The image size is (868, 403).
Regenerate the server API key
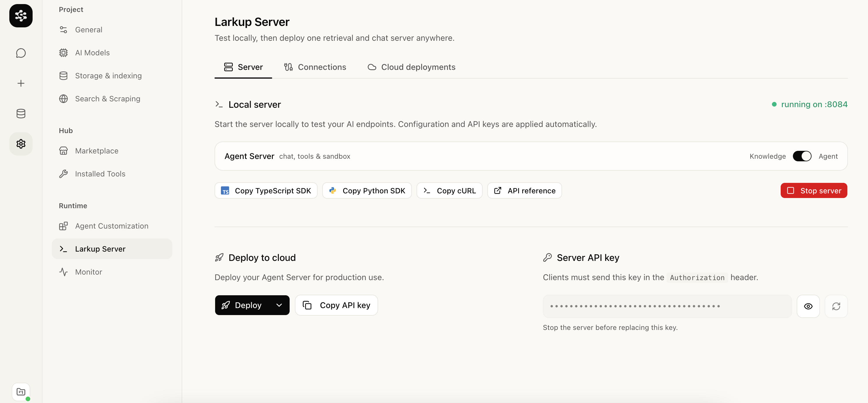836,306
